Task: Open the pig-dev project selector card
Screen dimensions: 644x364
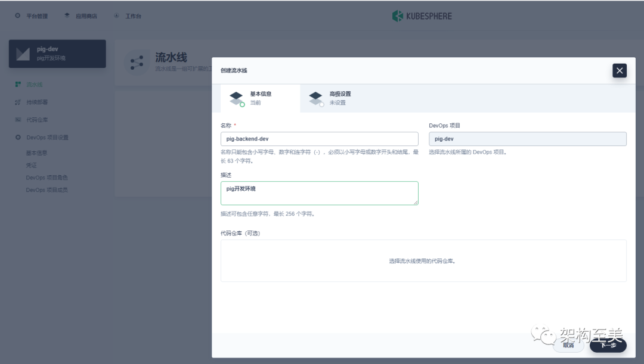Action: point(57,54)
